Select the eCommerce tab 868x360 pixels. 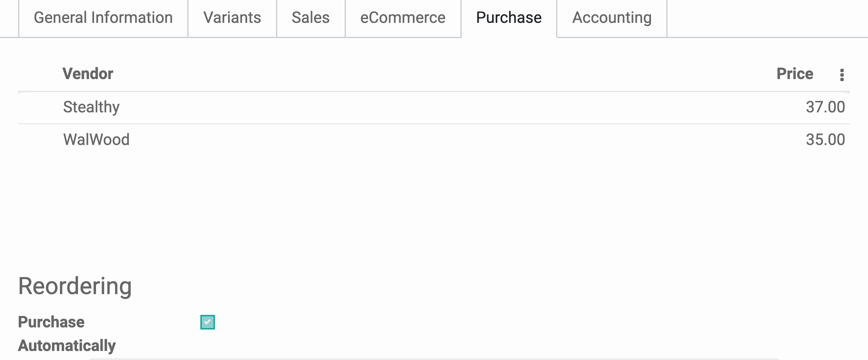(403, 18)
